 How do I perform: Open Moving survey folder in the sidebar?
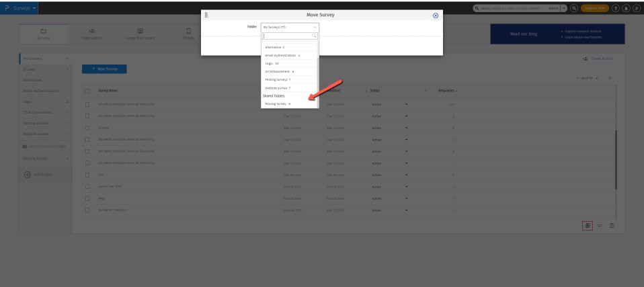pyautogui.click(x=46, y=159)
